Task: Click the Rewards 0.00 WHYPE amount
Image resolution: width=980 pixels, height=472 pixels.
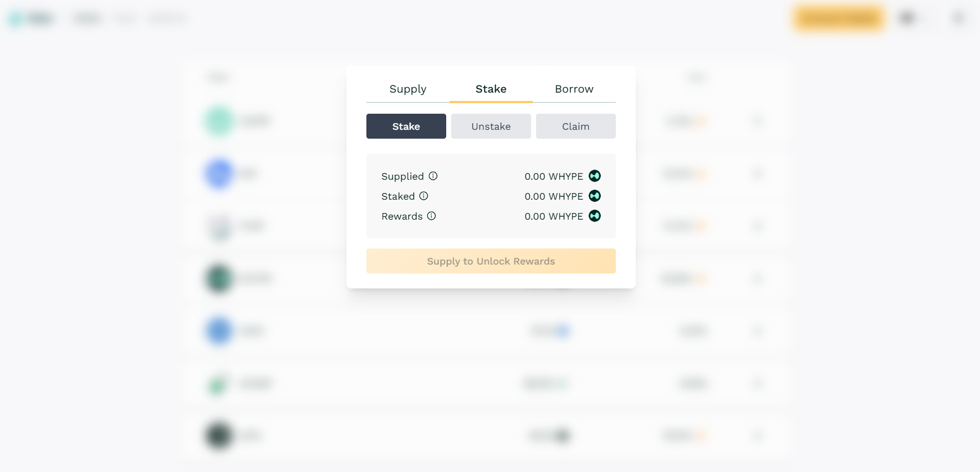Action: tap(554, 216)
